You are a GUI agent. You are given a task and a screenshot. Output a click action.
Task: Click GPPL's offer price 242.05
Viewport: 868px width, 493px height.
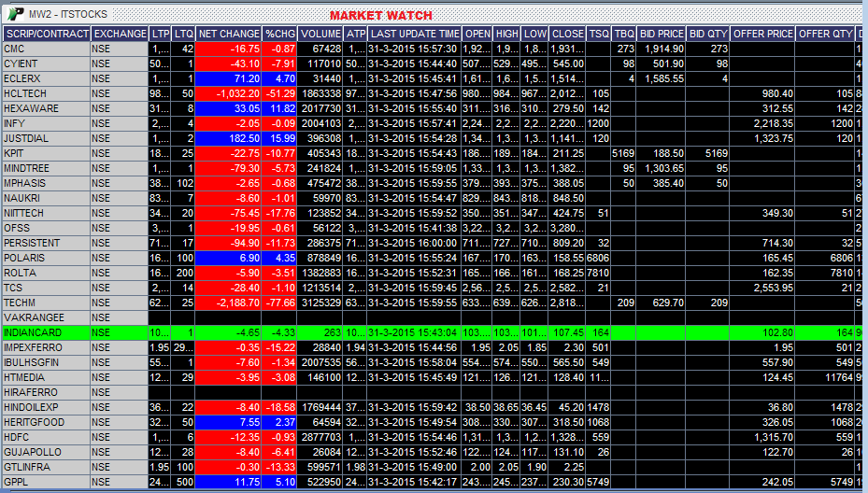tap(763, 482)
